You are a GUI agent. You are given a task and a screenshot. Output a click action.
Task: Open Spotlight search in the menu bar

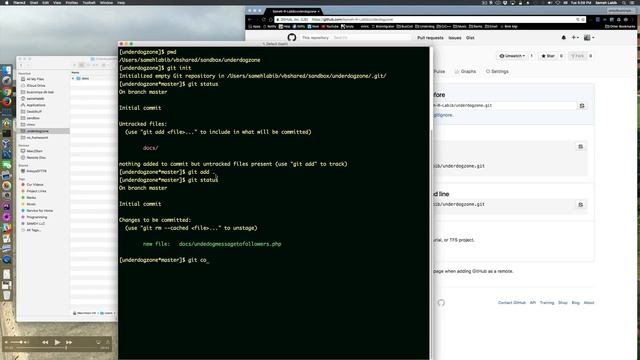[x=624, y=2]
